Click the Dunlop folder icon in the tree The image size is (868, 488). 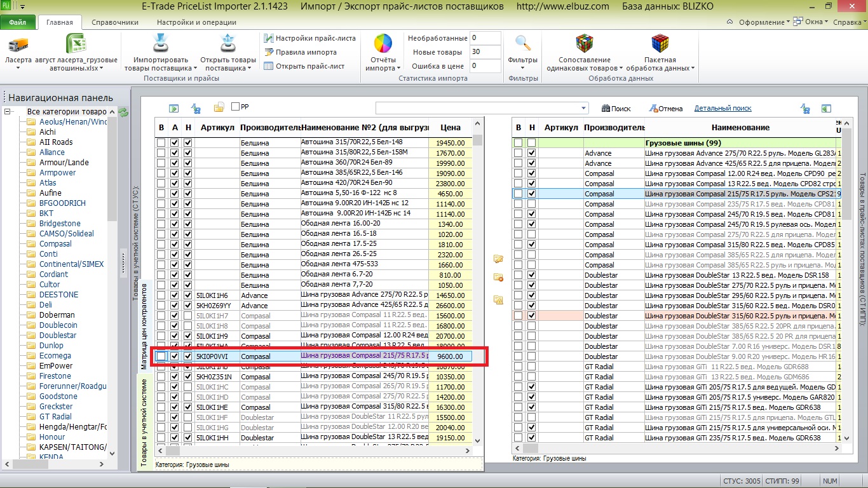[x=31, y=346]
